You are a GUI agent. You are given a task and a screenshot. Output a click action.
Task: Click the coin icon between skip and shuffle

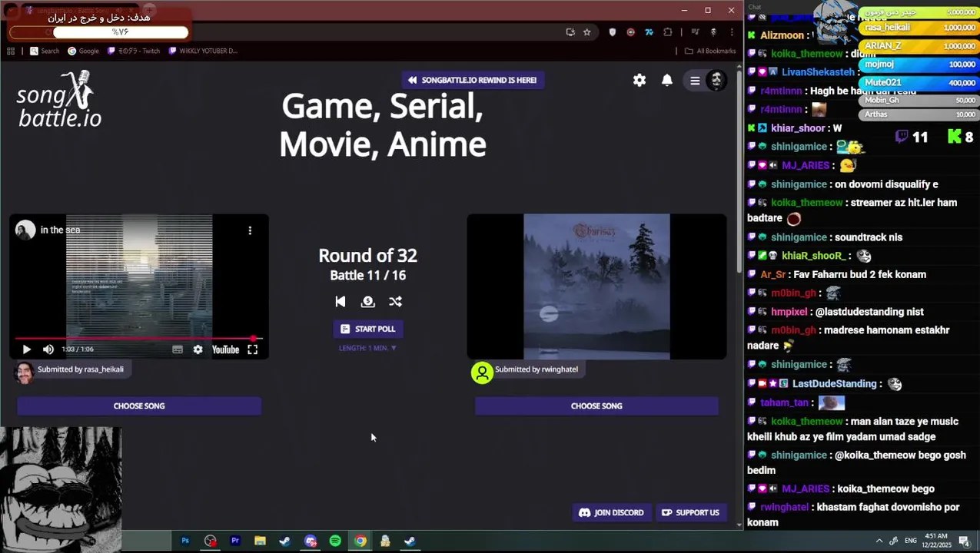(367, 302)
